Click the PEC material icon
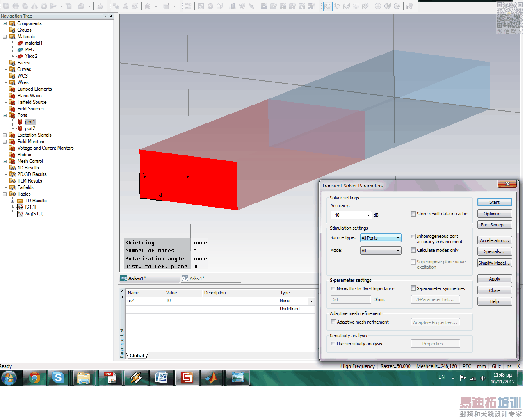525x420 pixels. coord(20,50)
